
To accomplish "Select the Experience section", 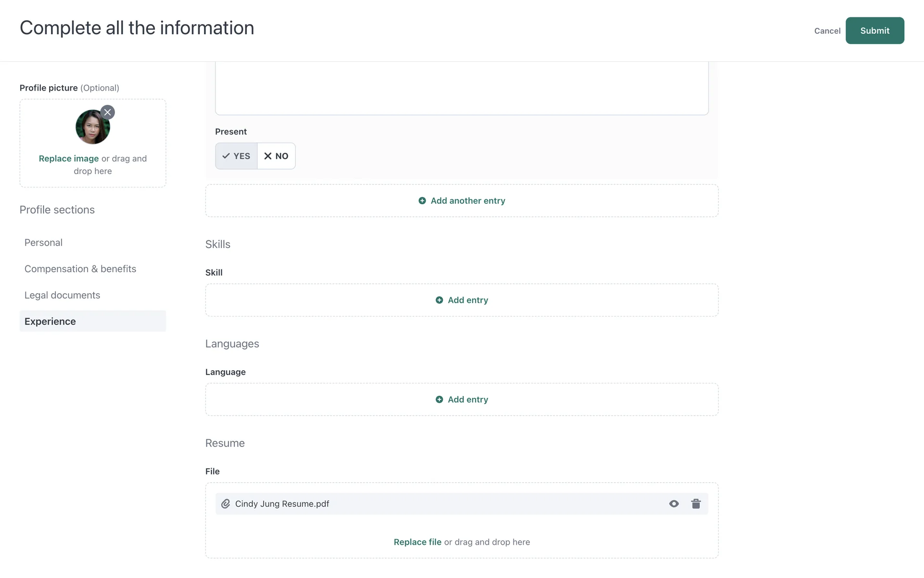I will [50, 321].
